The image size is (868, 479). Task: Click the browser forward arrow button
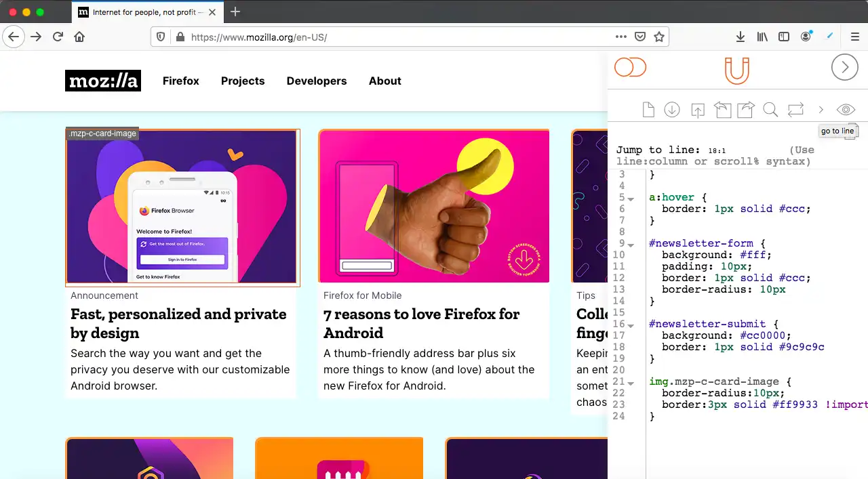(x=36, y=37)
